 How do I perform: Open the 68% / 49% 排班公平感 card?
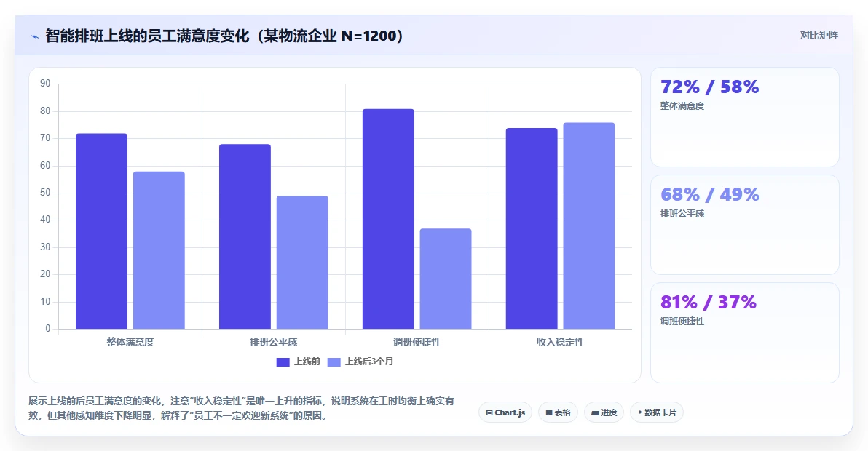point(744,225)
